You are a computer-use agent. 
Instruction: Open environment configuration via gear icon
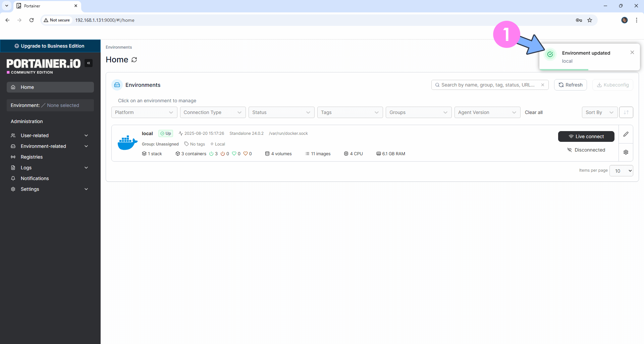(626, 152)
